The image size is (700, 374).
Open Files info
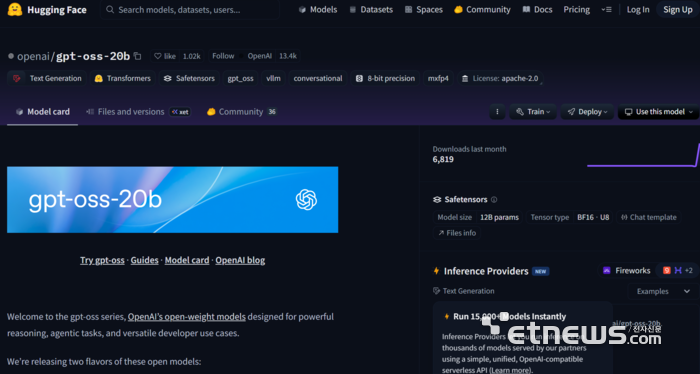457,233
